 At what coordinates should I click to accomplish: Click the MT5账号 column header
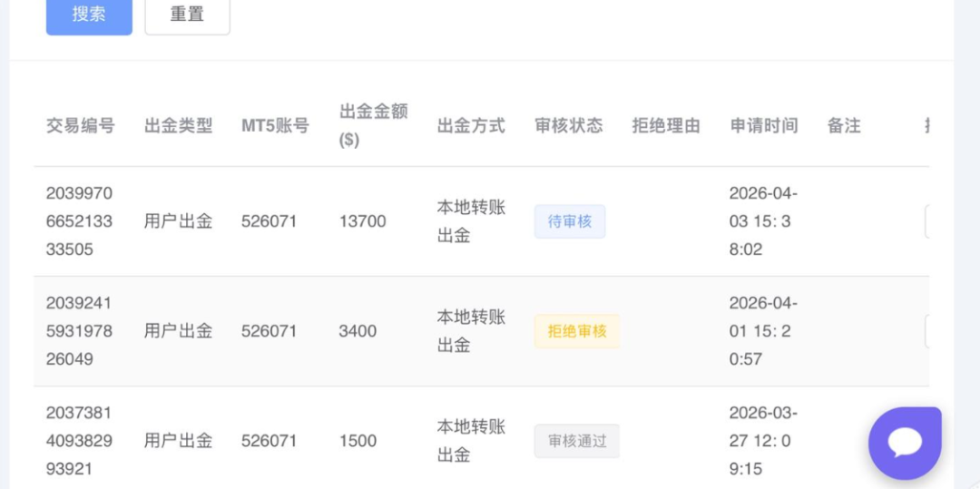click(x=275, y=125)
